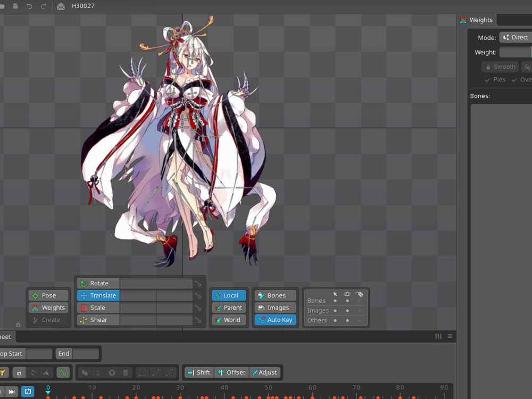Click the sync arrows icon in dopesheet

tap(32, 372)
